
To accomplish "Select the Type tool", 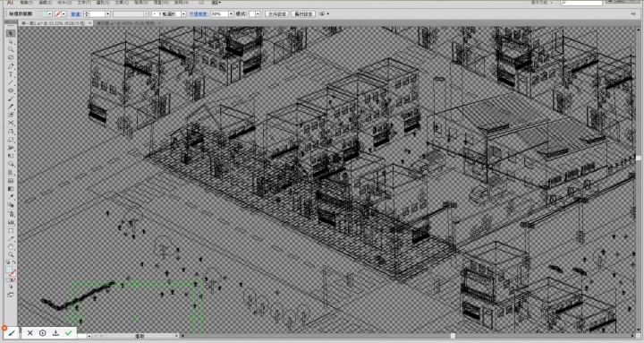I will (11, 74).
